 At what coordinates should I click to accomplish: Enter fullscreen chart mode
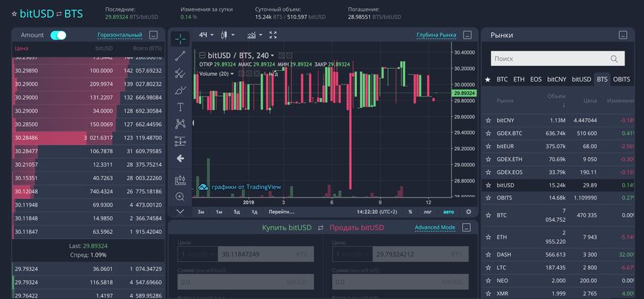[273, 34]
